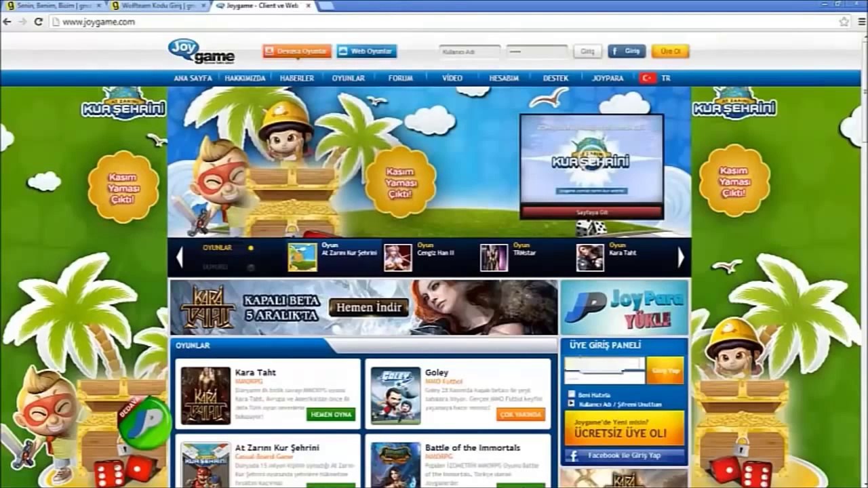Click the forgot username/password link
This screenshot has height=488, width=868.
click(620, 404)
